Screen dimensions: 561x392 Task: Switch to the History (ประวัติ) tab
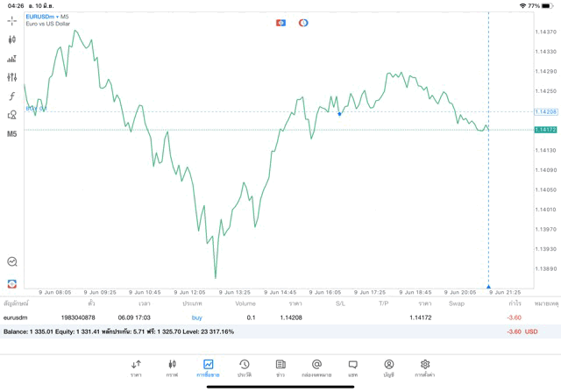pyautogui.click(x=245, y=367)
